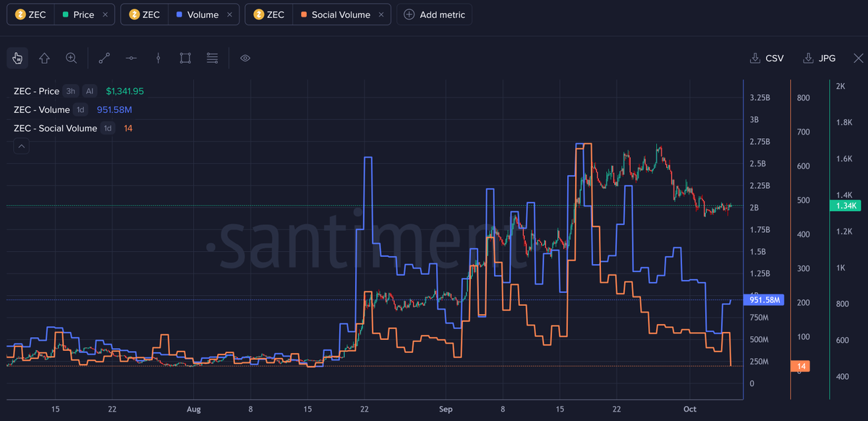Select the hand cursor pointer tool
This screenshot has width=868, height=421.
[x=17, y=58]
